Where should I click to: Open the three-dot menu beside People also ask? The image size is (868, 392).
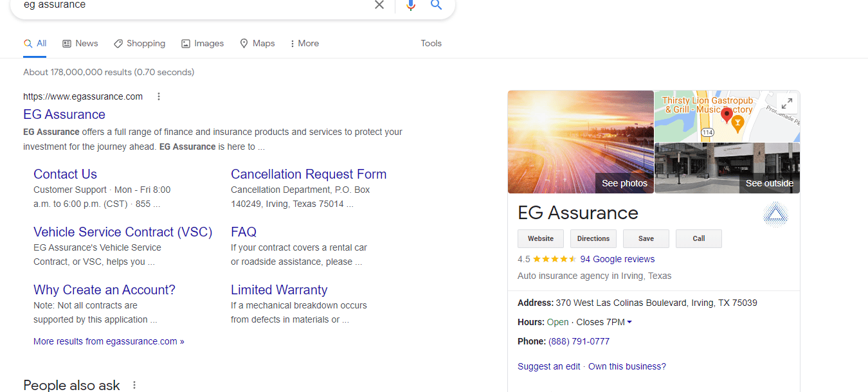pyautogui.click(x=134, y=385)
